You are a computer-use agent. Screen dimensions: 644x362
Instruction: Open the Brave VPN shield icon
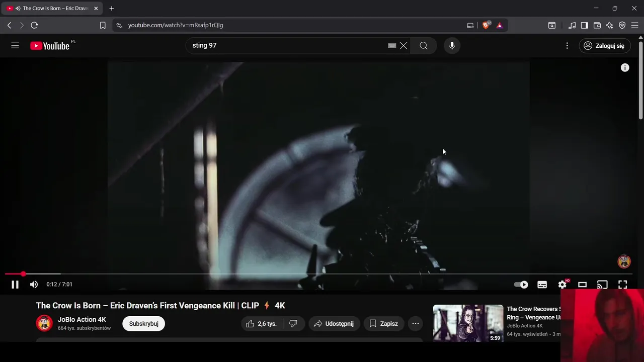(x=622, y=25)
